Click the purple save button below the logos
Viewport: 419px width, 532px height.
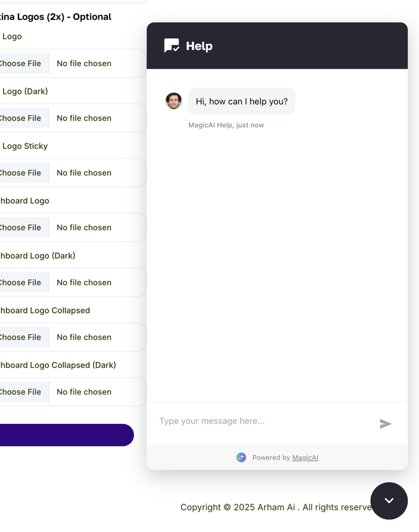66,435
